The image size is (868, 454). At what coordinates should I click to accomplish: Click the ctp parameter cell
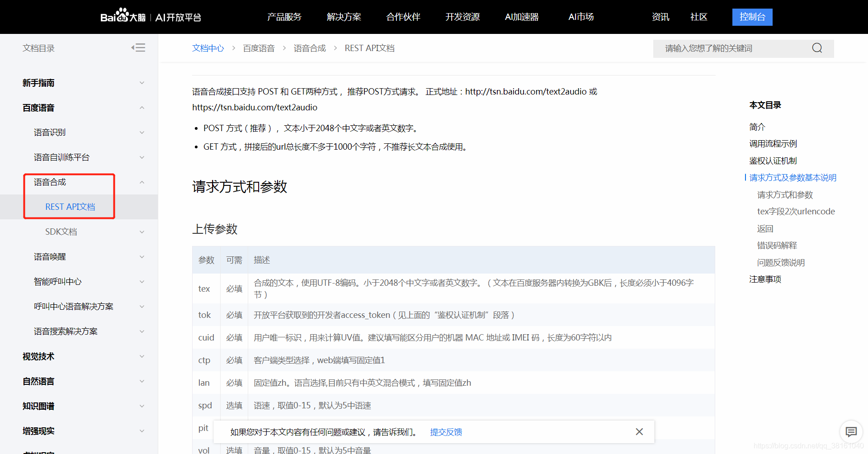[x=206, y=360]
